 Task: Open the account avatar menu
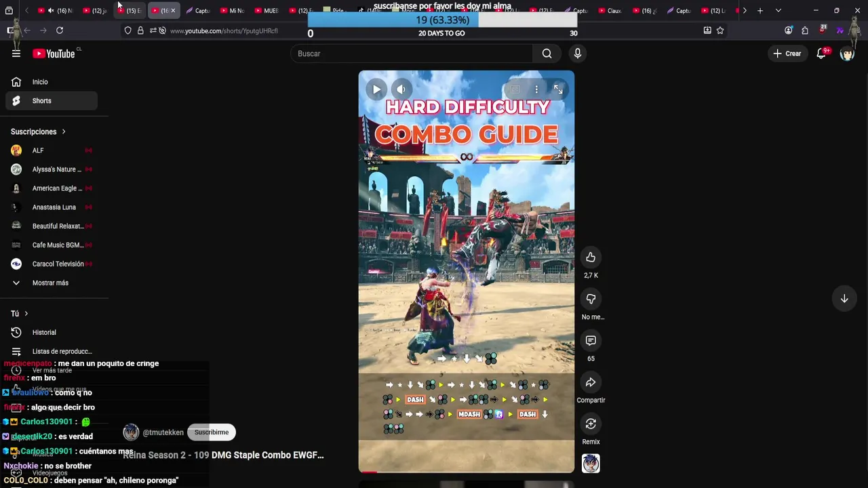coord(847,54)
